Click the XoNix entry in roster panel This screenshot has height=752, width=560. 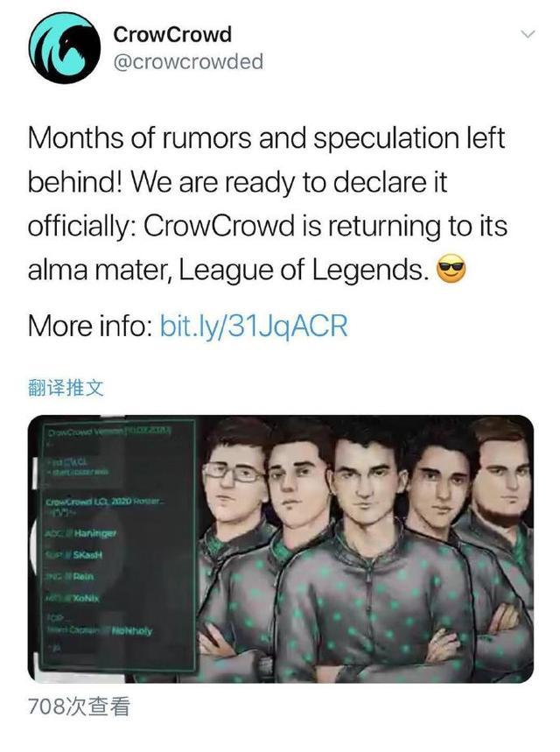[x=86, y=598]
